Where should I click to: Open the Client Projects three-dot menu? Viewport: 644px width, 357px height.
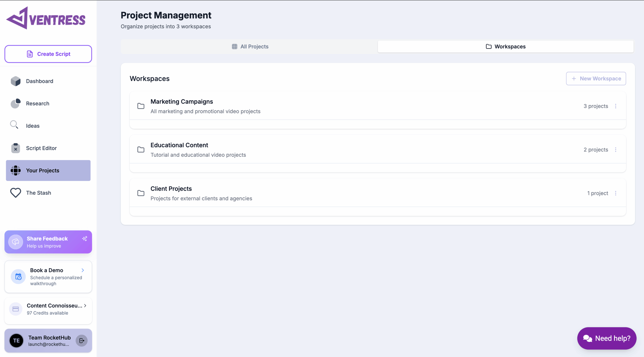pos(616,193)
